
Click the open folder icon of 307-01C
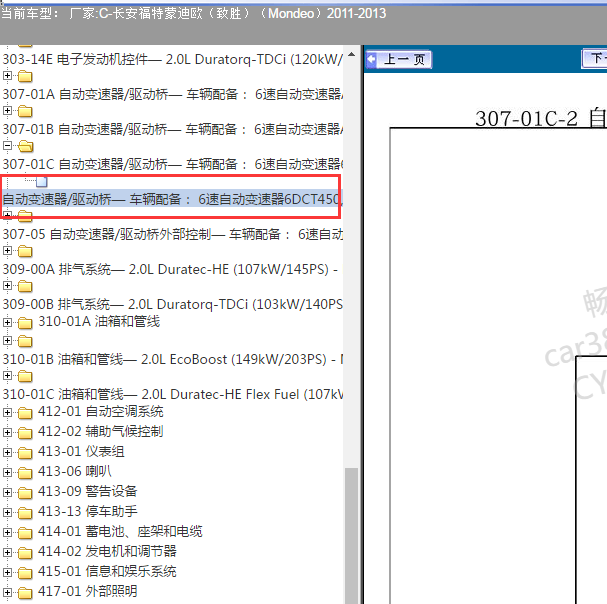point(26,146)
